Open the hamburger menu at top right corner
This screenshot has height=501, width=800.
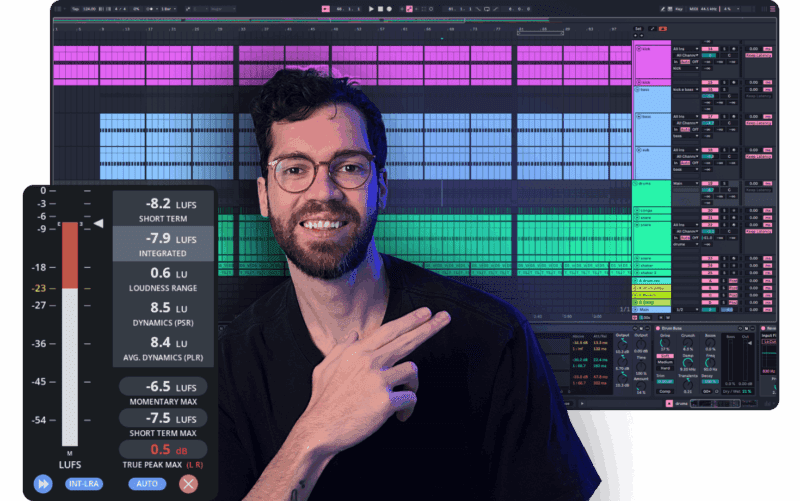(772, 9)
